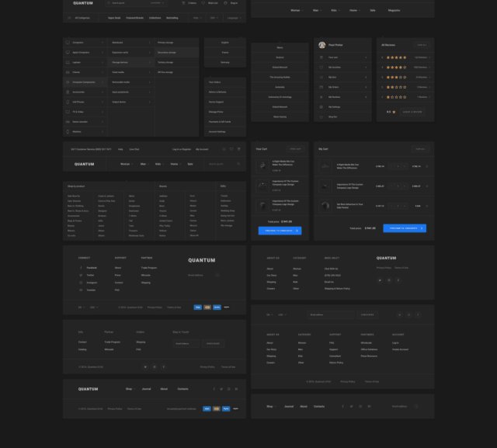The width and height of the screenshot is (497, 448).
Task: Click the My Settings gear icon
Action: [321, 107]
